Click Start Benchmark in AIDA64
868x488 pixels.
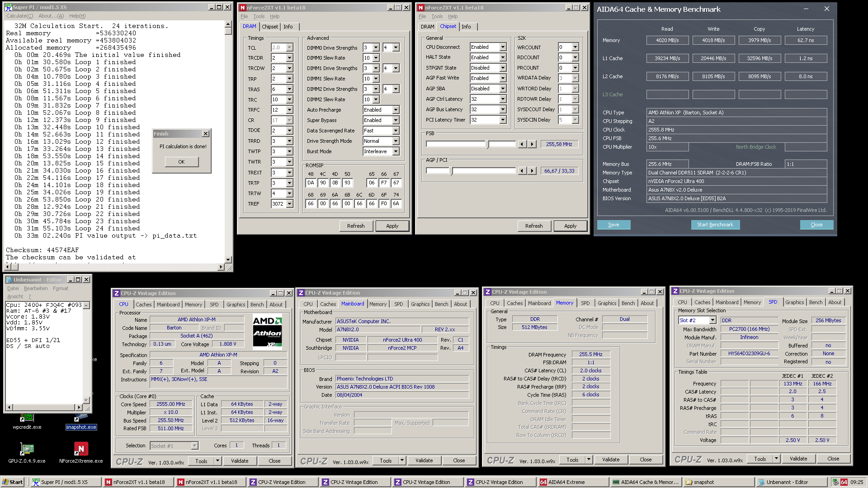tap(715, 225)
